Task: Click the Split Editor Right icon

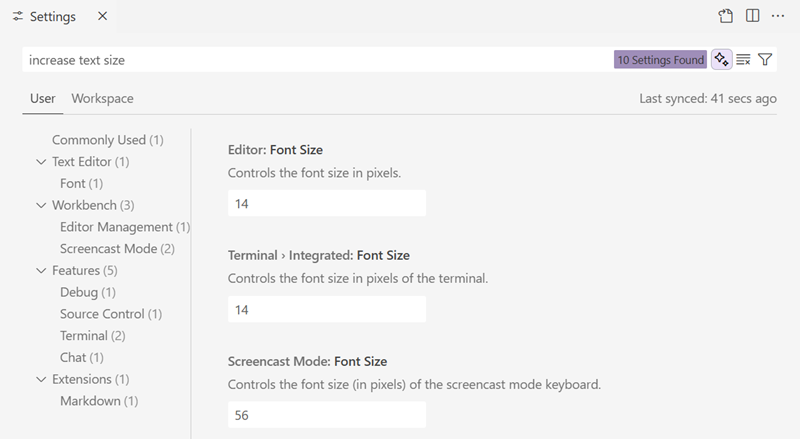Action: point(752,16)
